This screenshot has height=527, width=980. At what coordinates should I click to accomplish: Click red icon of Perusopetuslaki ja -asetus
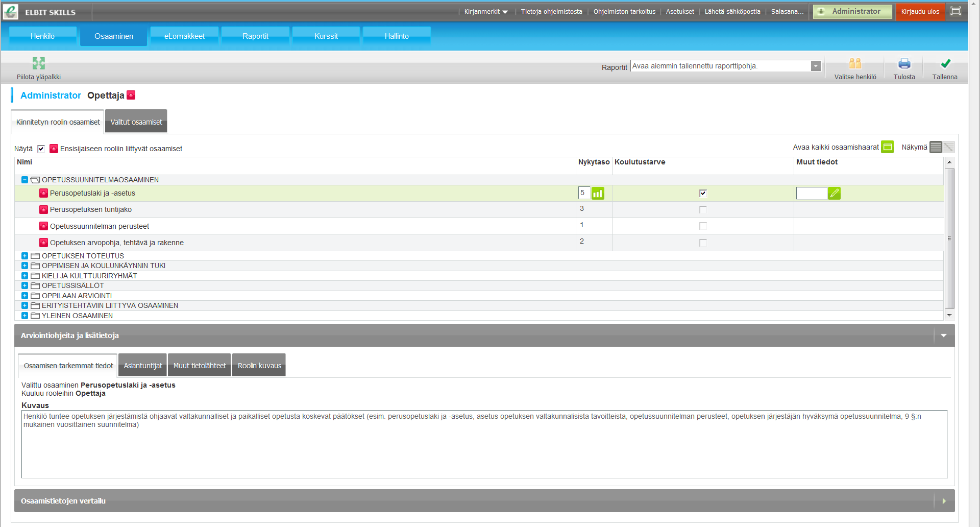[44, 193]
